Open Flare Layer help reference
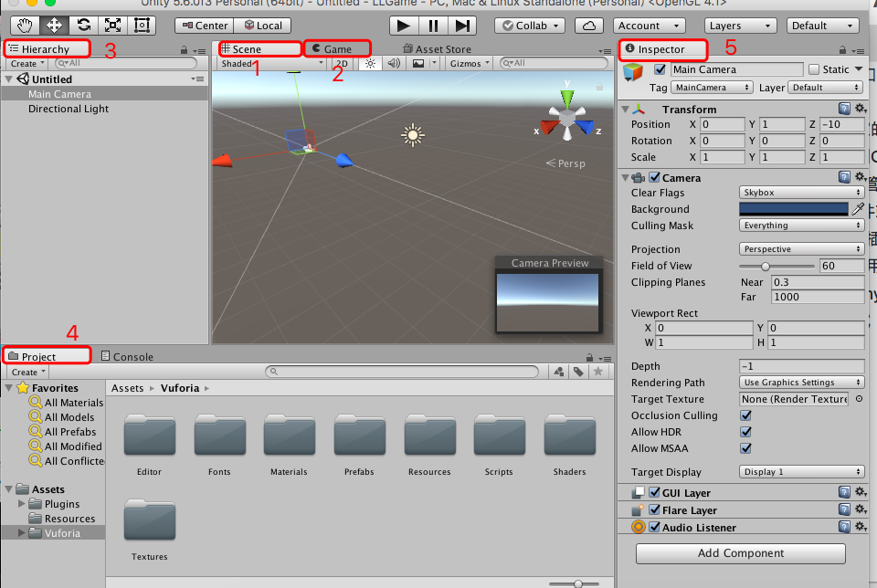The height and width of the screenshot is (588, 877). 844,509
